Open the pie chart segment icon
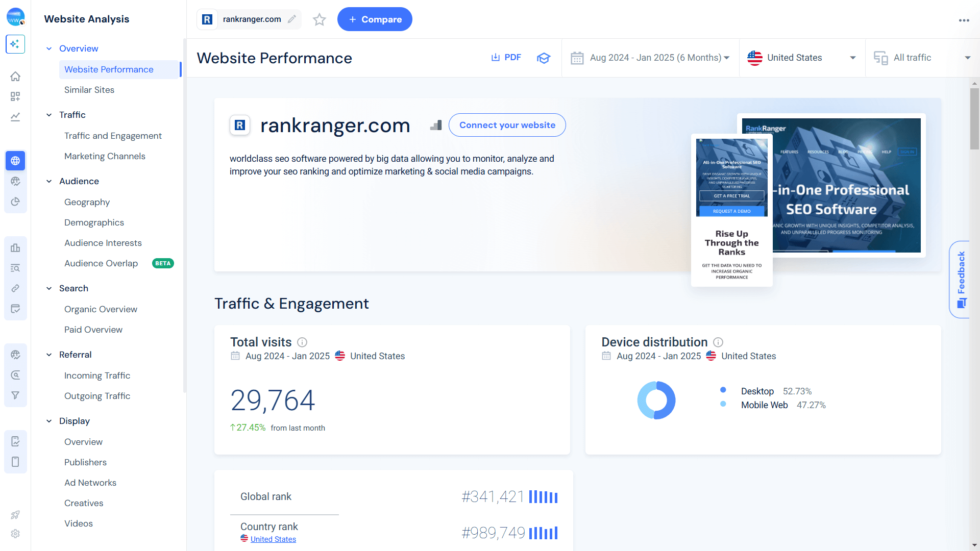Image resolution: width=980 pixels, height=551 pixels. pyautogui.click(x=15, y=202)
